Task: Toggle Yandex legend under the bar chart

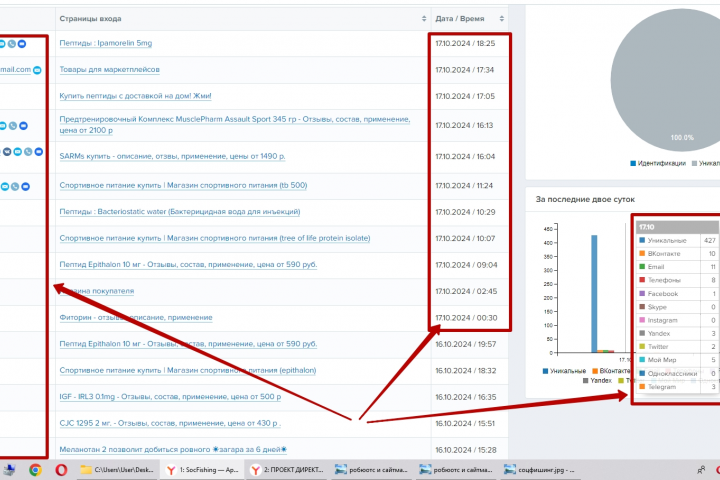Action: (x=597, y=381)
